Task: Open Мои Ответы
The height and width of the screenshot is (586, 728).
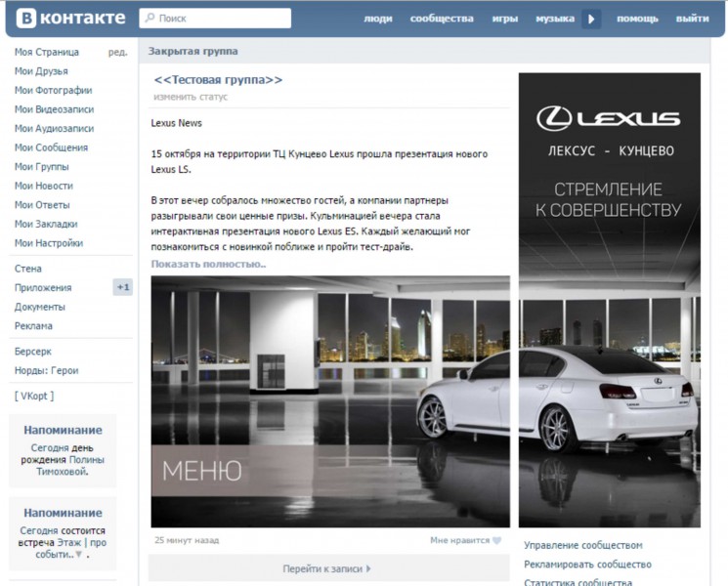Action: coord(42,205)
